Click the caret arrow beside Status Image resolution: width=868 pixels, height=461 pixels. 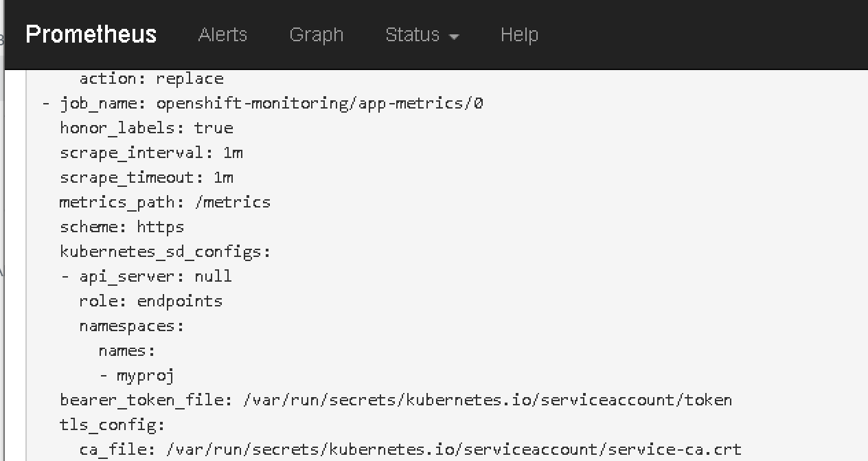pyautogui.click(x=454, y=36)
